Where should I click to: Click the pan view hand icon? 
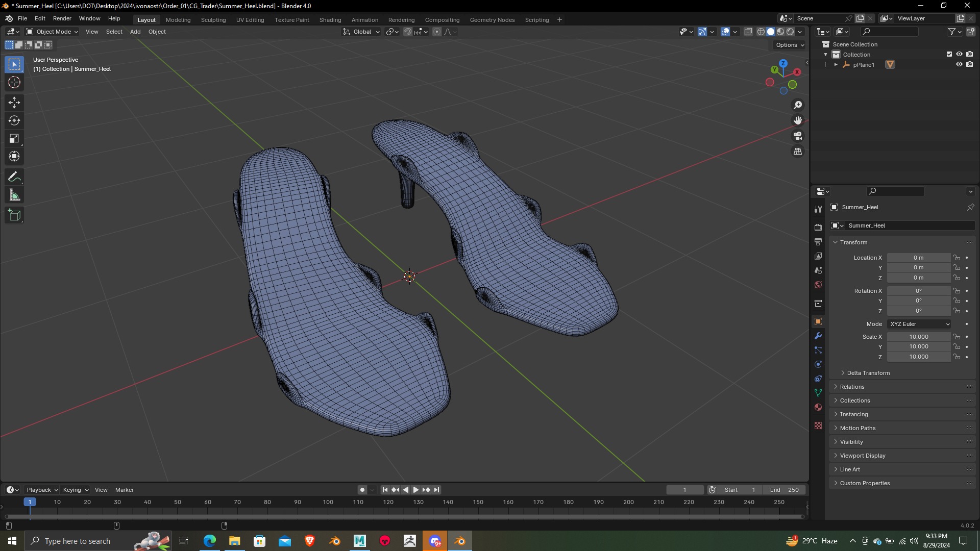pyautogui.click(x=798, y=120)
